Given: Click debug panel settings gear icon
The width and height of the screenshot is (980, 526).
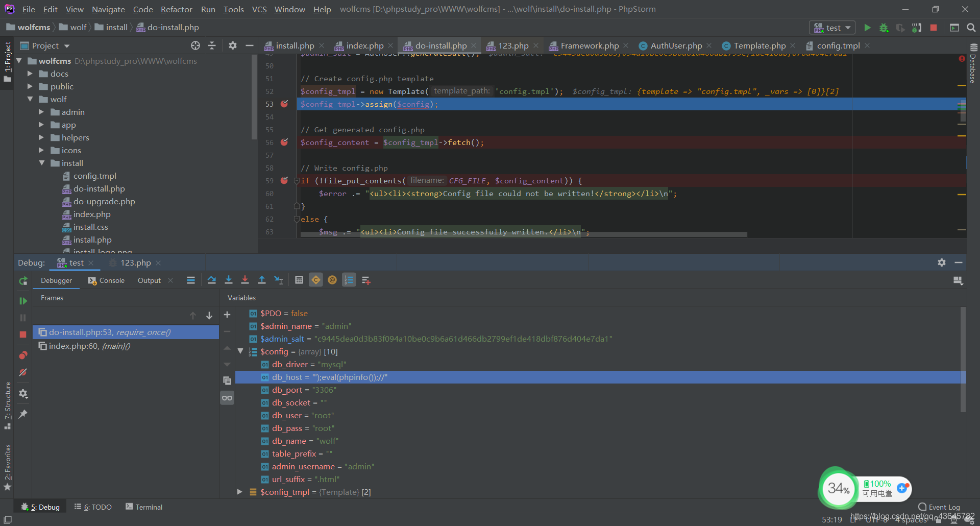Looking at the screenshot, I should [942, 262].
